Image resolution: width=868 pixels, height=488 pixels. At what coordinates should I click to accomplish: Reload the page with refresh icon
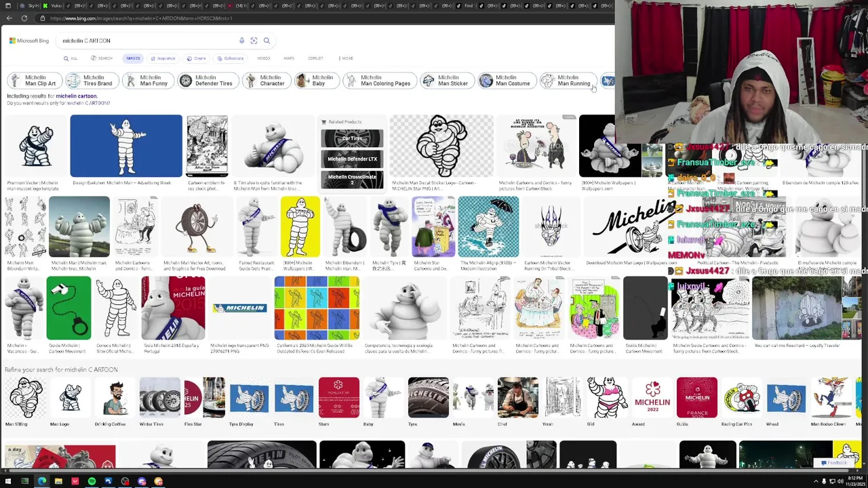click(24, 18)
